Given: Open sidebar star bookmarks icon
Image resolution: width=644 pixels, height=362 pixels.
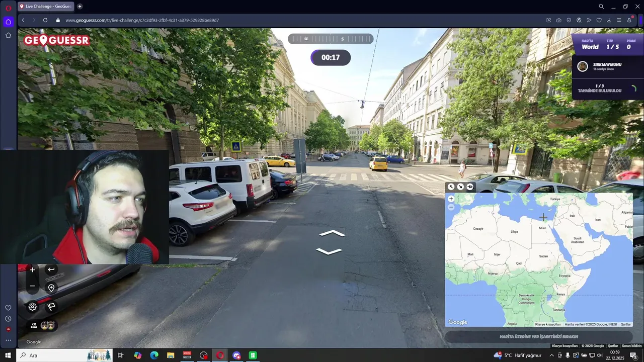Looking at the screenshot, I should pyautogui.click(x=8, y=35).
